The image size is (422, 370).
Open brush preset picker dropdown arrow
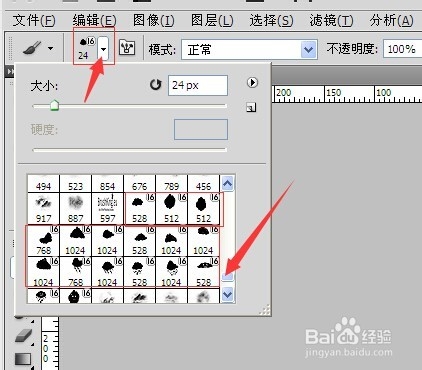(104, 48)
